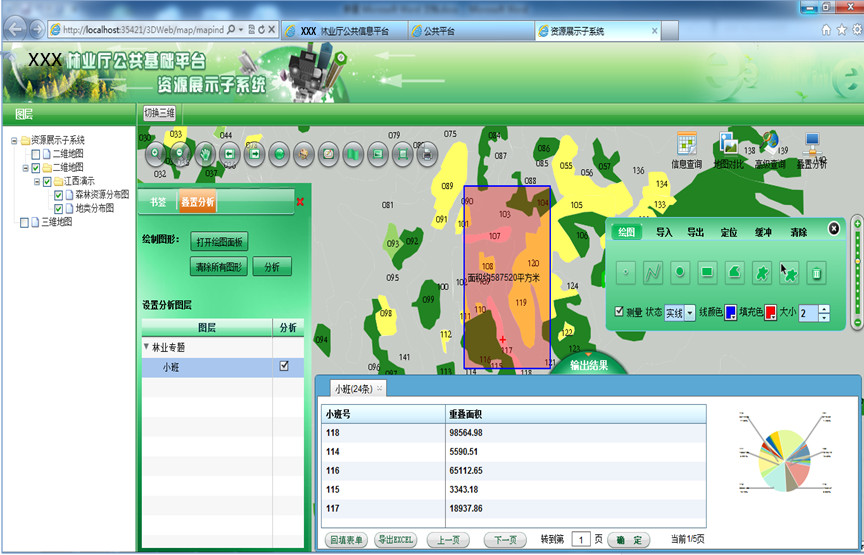
Task: Select the draw circle shape tool
Action: 680,271
